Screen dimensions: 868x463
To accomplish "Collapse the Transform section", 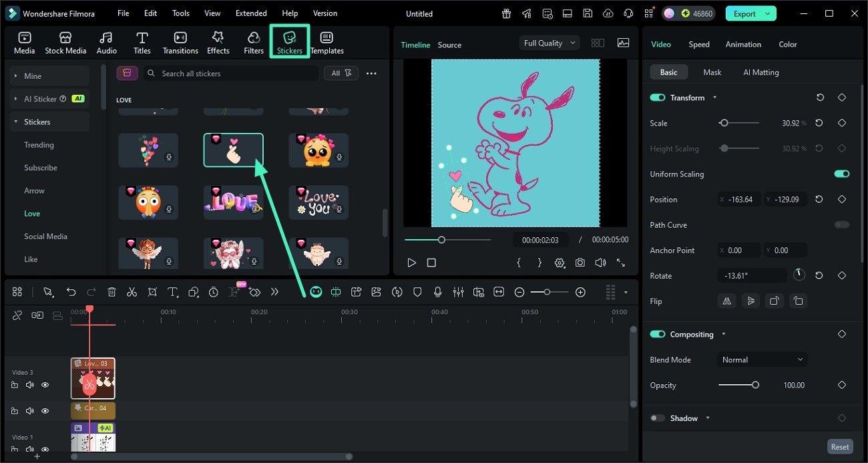I will pyautogui.click(x=714, y=98).
